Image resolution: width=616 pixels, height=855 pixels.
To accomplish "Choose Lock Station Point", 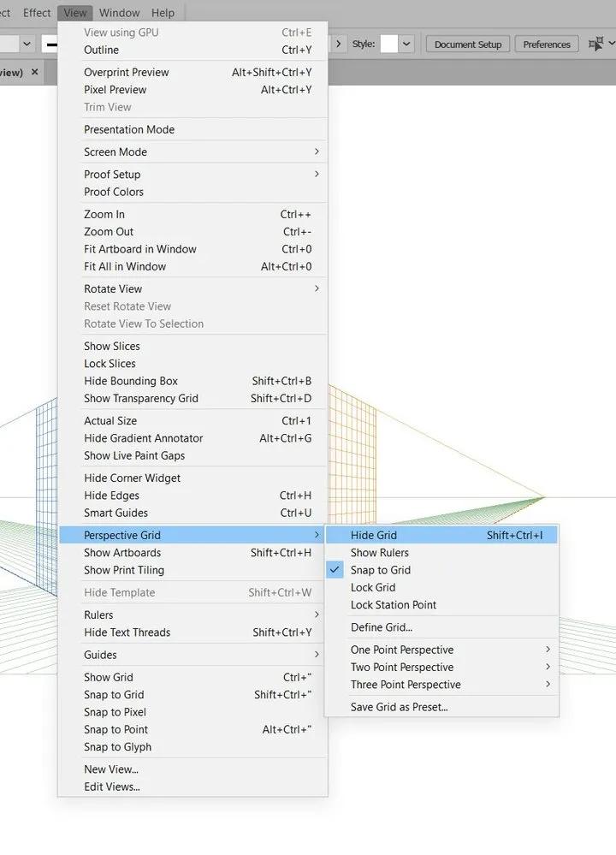I will click(x=441, y=605).
